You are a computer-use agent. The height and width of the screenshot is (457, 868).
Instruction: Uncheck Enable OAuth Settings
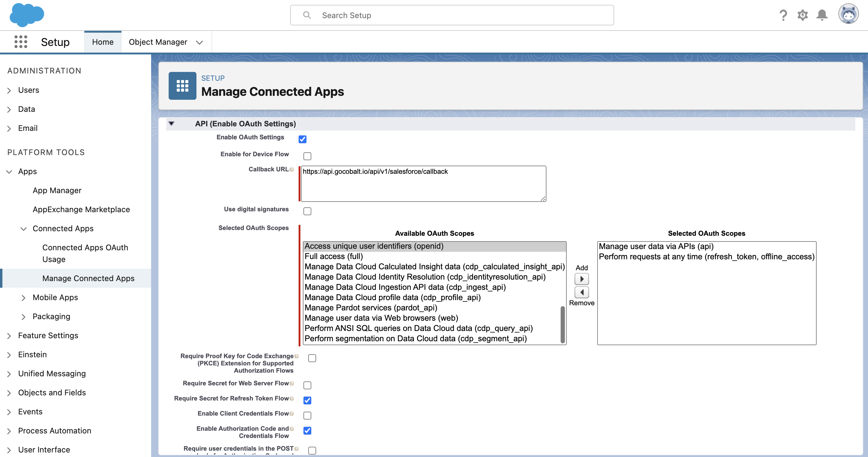click(302, 139)
